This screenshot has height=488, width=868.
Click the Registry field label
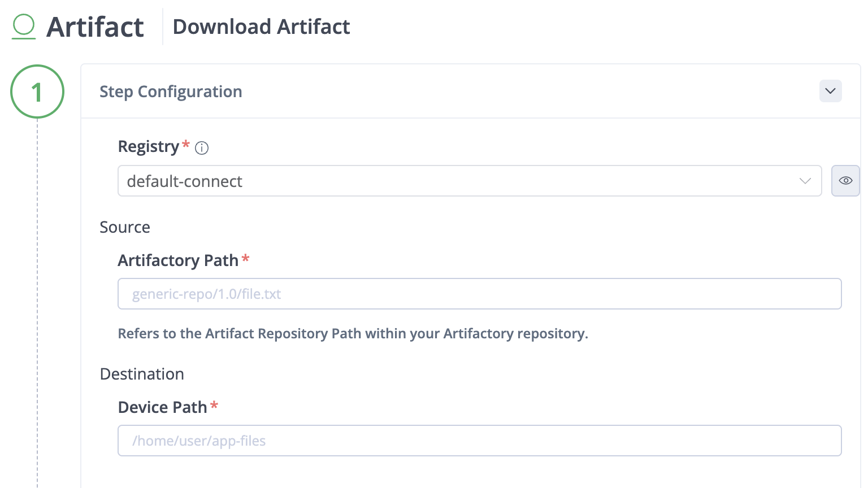[149, 147]
